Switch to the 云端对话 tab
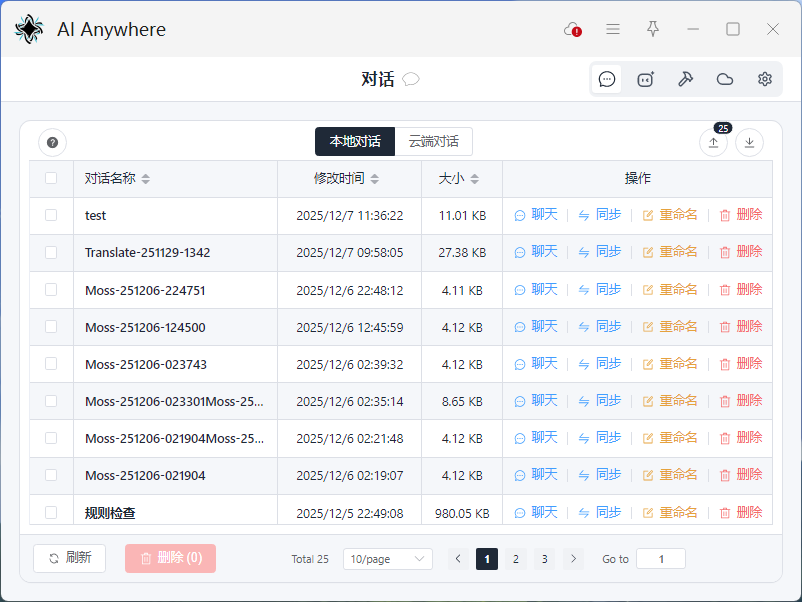 click(x=433, y=142)
